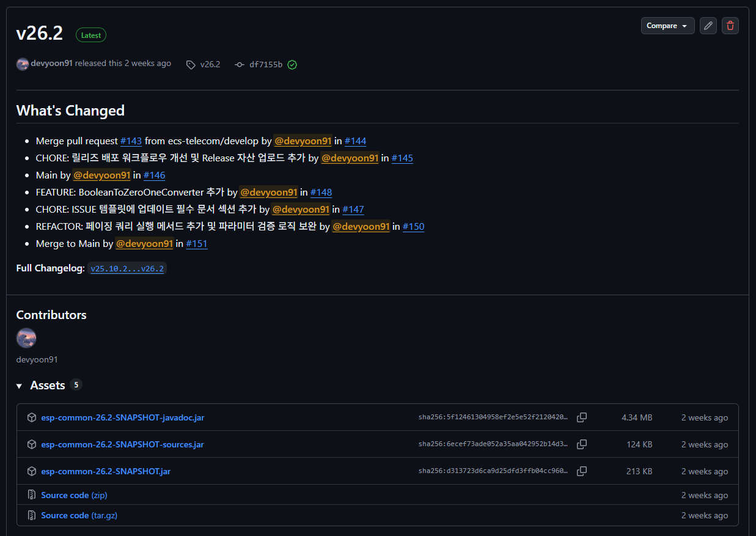
Task: Download esp-common-26.2-SNAPSHOT-javadoc.jar
Action: (122, 418)
